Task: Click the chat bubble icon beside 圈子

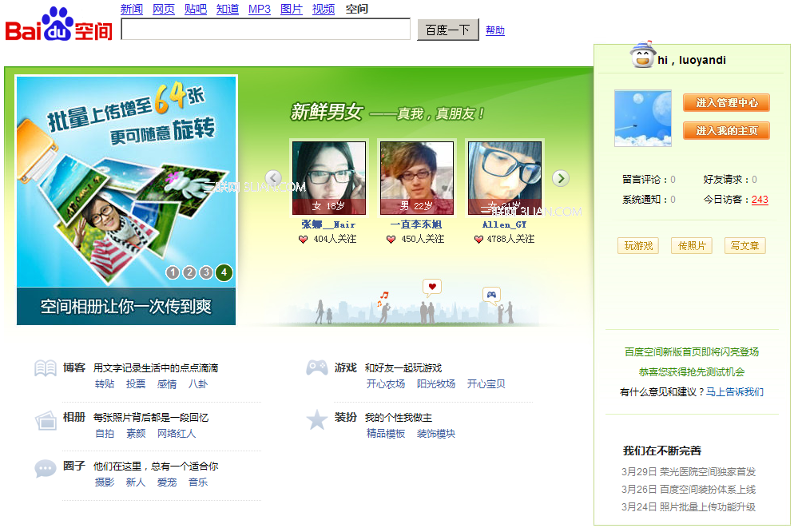Action: 46,468
